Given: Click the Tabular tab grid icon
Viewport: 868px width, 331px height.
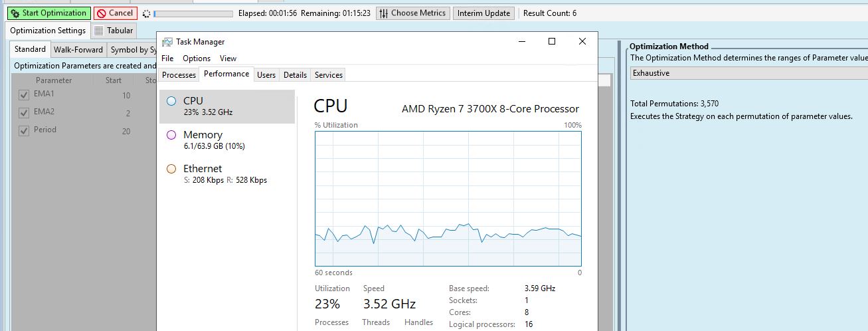Looking at the screenshot, I should (x=98, y=31).
